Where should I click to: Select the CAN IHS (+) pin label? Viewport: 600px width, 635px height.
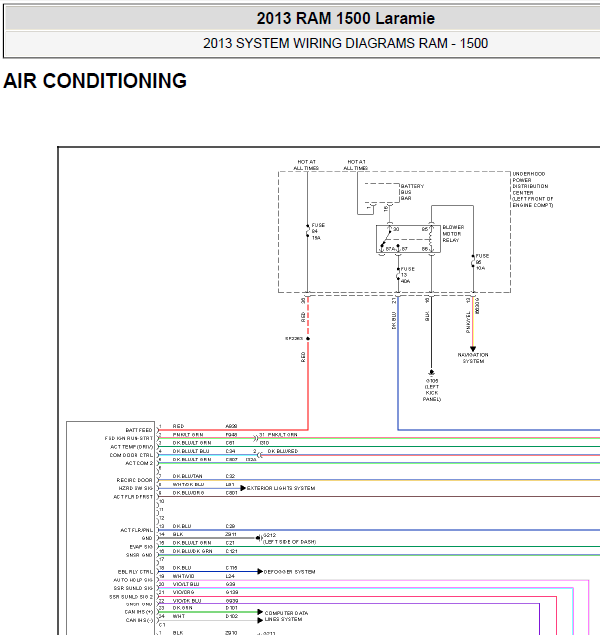[x=139, y=612]
